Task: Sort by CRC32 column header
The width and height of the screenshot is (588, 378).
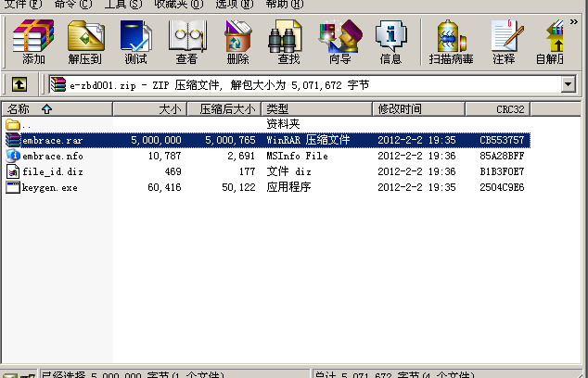Action: [498, 109]
